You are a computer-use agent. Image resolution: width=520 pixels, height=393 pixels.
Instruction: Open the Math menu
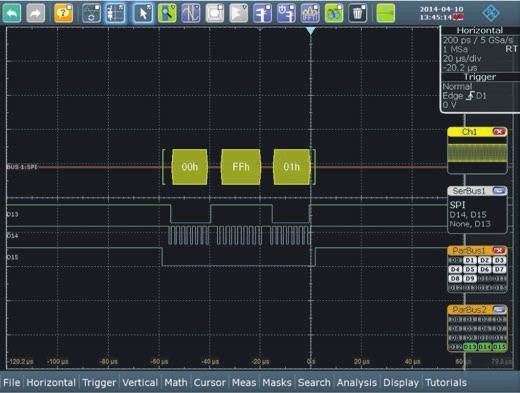[x=176, y=383]
